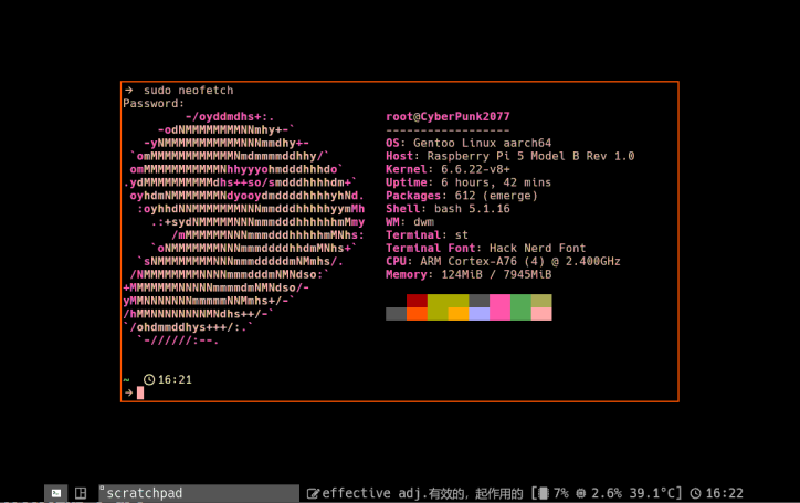The image size is (800, 503).
Task: Click the lavender color block
Action: coord(480,314)
